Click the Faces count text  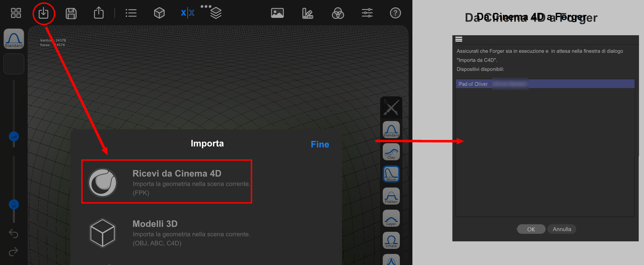tap(53, 45)
